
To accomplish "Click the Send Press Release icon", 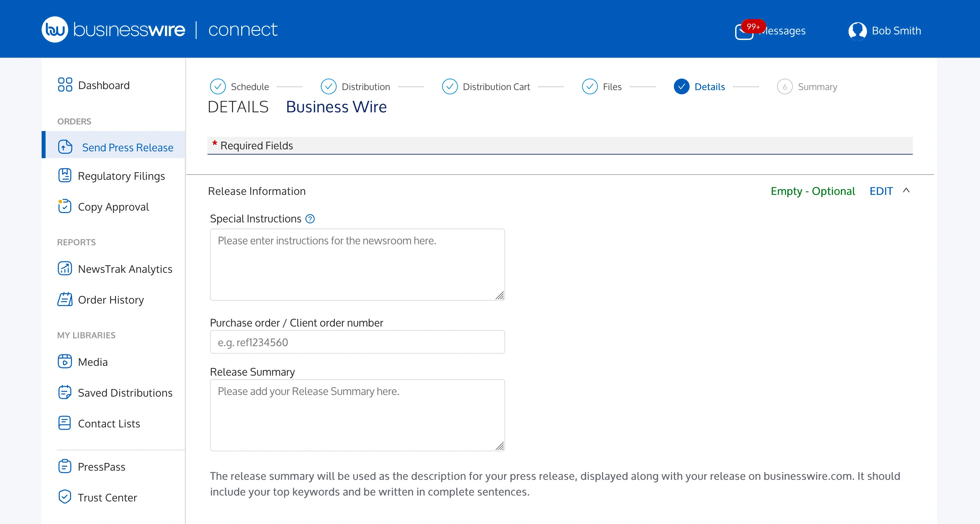I will [65, 147].
